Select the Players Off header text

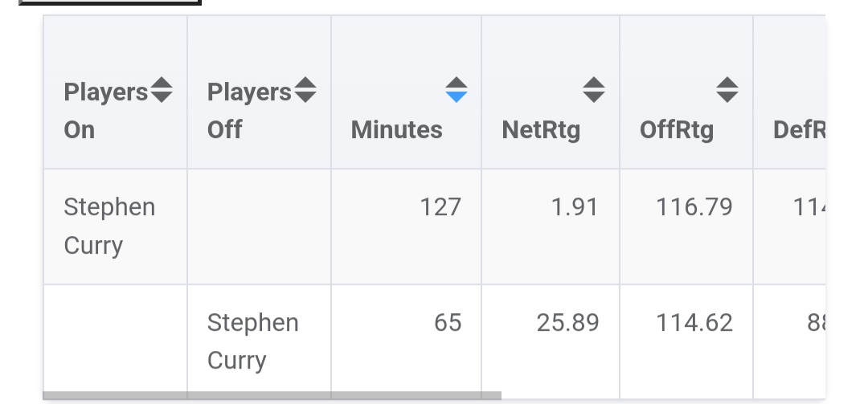pos(248,111)
